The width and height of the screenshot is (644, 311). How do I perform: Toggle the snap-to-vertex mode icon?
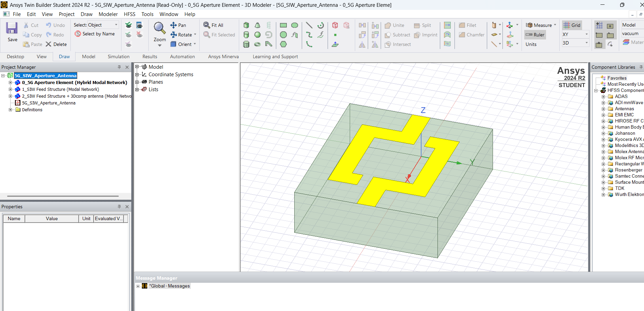pos(599,35)
